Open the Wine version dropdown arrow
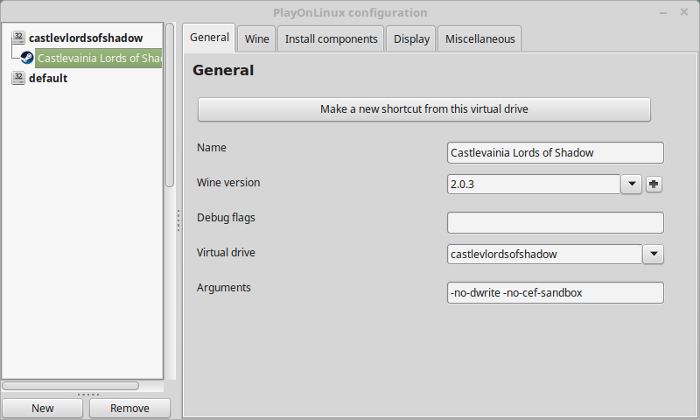 (631, 184)
